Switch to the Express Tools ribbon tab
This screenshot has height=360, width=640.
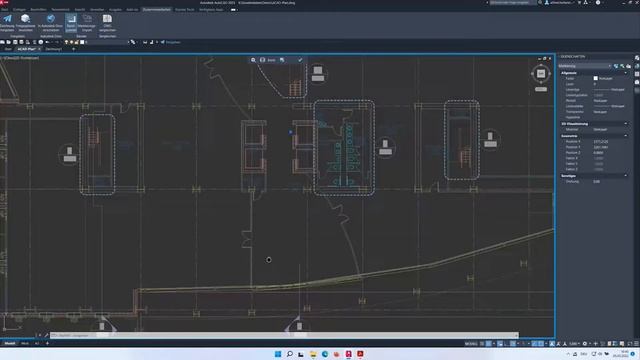pyautogui.click(x=184, y=9)
